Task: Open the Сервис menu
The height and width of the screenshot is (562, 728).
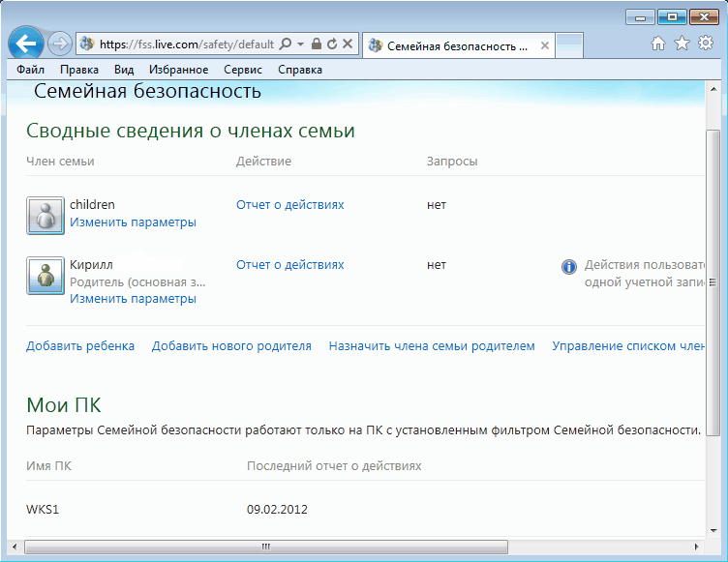Action: tap(243, 70)
